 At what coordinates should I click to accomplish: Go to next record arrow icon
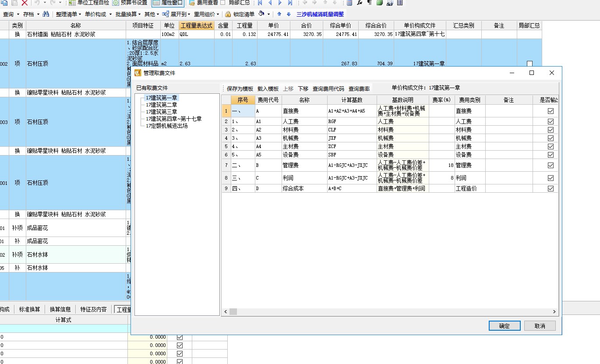(x=280, y=3)
